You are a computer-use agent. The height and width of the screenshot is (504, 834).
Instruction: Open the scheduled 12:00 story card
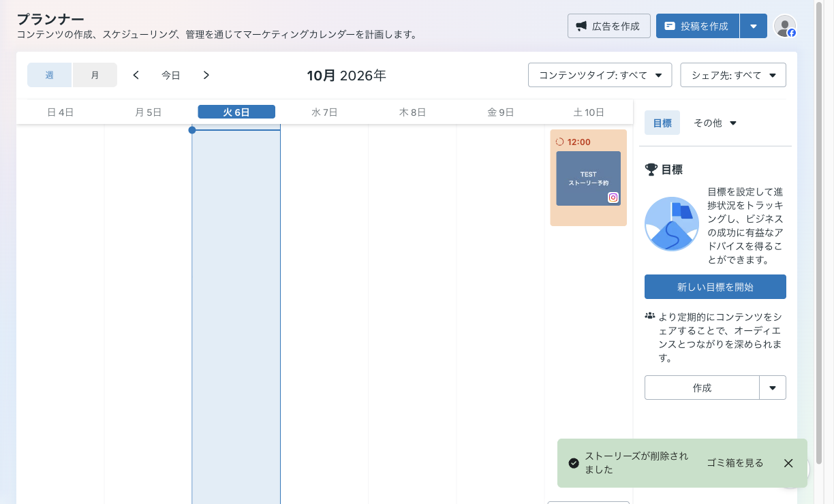pos(589,178)
